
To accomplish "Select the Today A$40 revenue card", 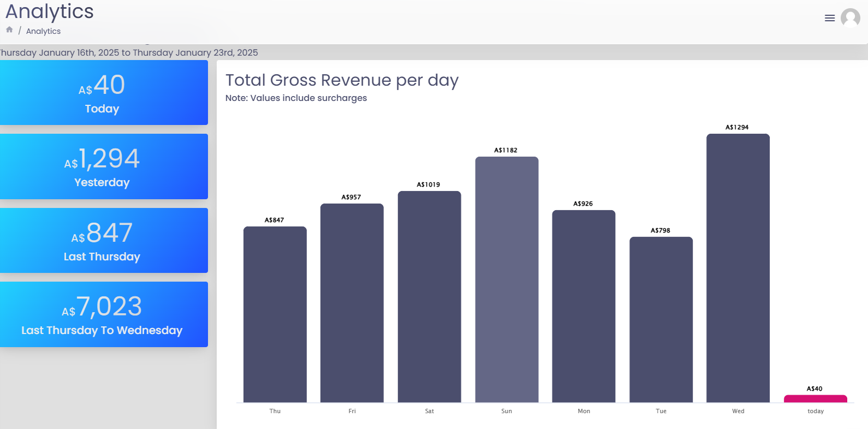I will point(104,93).
